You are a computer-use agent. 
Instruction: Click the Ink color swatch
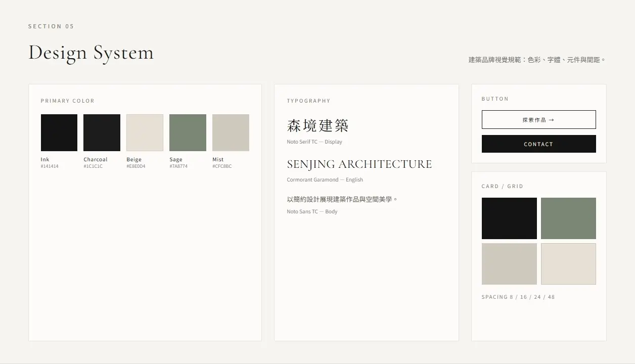click(59, 132)
